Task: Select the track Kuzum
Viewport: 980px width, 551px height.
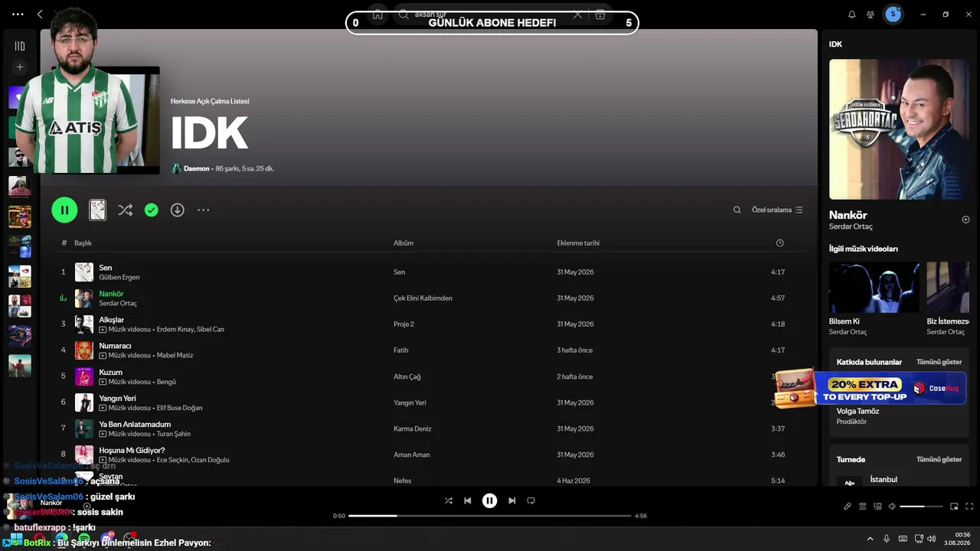Action: pos(110,372)
